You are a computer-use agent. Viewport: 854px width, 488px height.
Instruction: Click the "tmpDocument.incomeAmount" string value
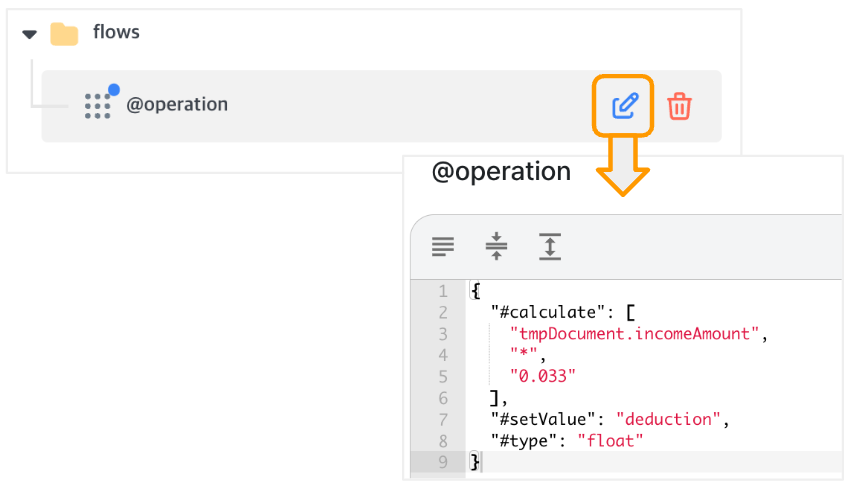(635, 333)
